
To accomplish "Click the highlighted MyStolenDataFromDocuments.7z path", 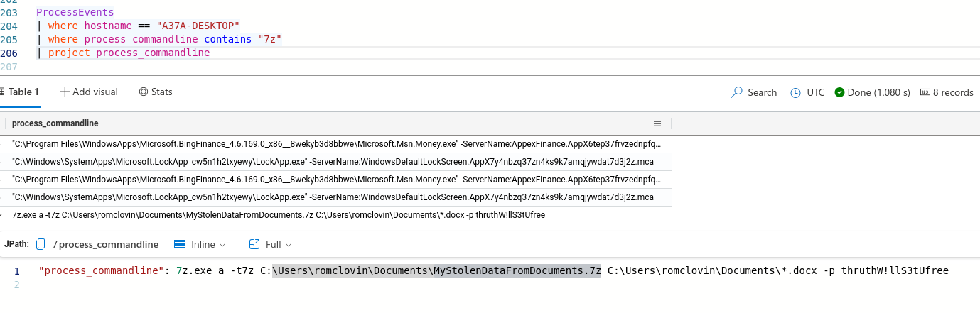I will click(436, 270).
